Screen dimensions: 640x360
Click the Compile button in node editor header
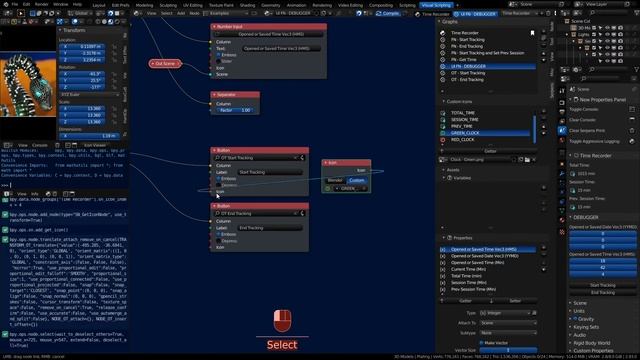point(387,13)
